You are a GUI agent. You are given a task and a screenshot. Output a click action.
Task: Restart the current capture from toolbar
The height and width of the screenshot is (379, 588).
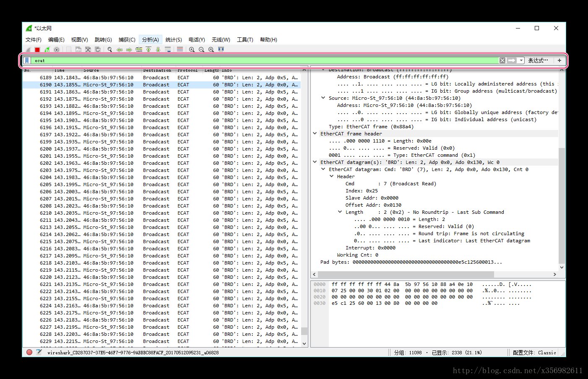tap(47, 49)
